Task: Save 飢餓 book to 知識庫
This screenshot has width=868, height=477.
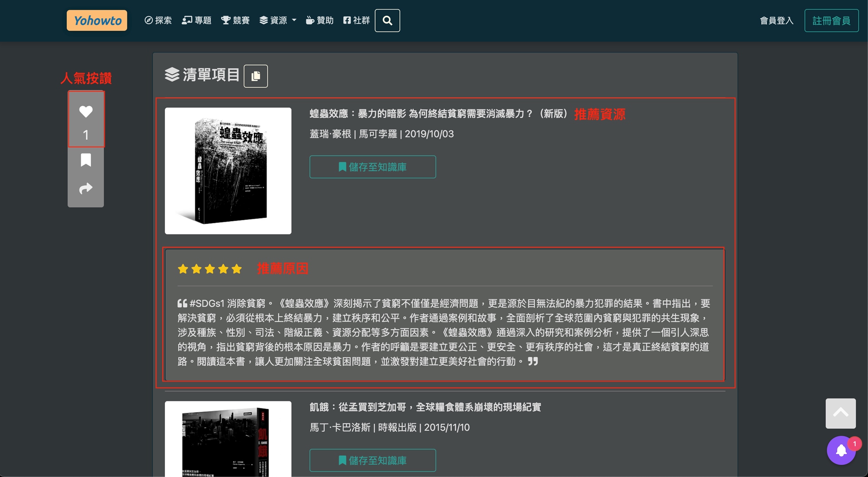Action: click(x=372, y=460)
